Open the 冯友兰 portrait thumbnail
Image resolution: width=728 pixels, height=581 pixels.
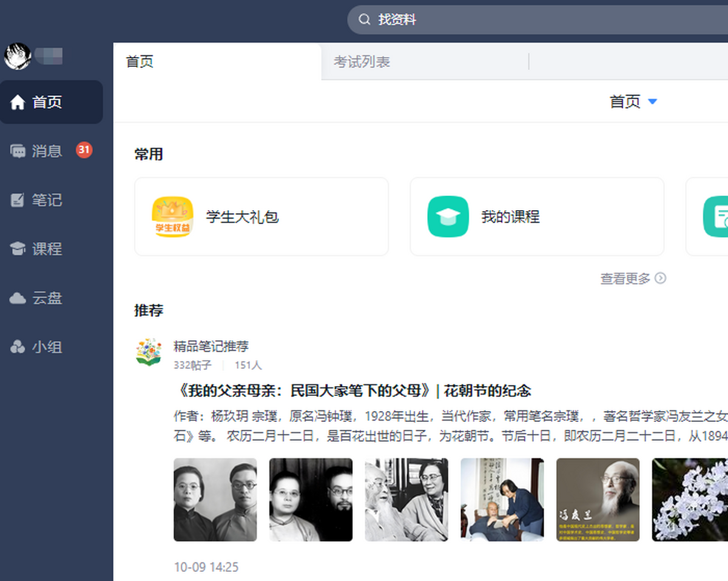point(598,500)
